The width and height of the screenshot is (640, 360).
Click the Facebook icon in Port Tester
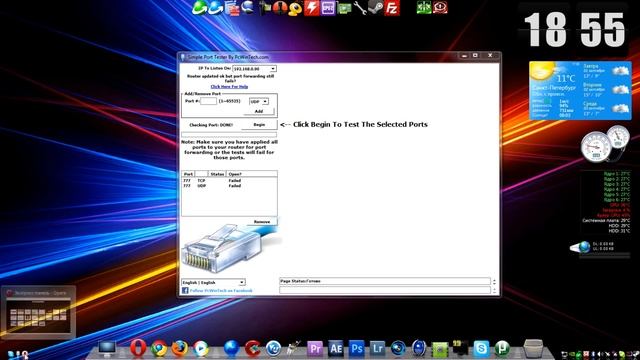pyautogui.click(x=185, y=291)
